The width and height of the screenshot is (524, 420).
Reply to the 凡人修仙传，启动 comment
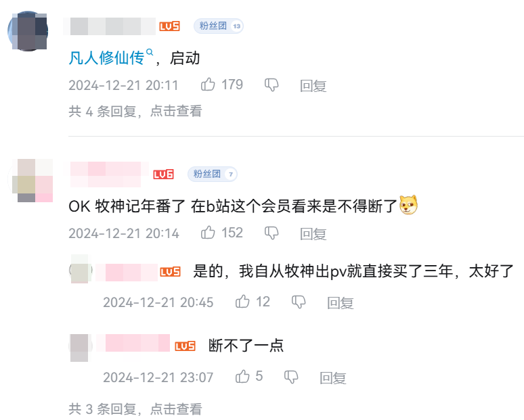click(313, 85)
